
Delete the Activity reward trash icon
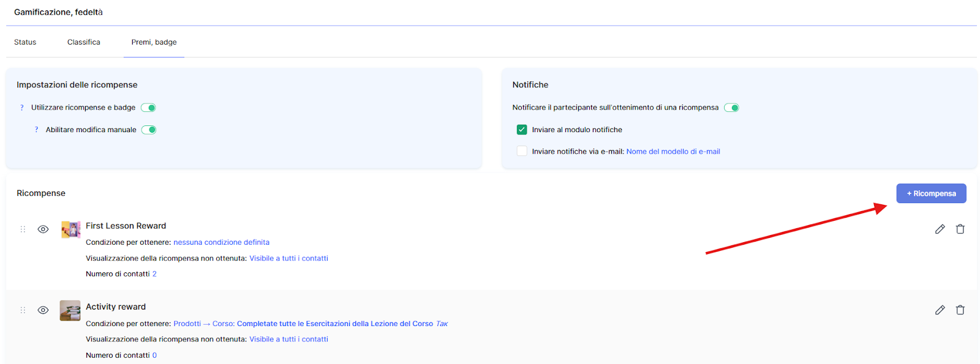coord(960,310)
